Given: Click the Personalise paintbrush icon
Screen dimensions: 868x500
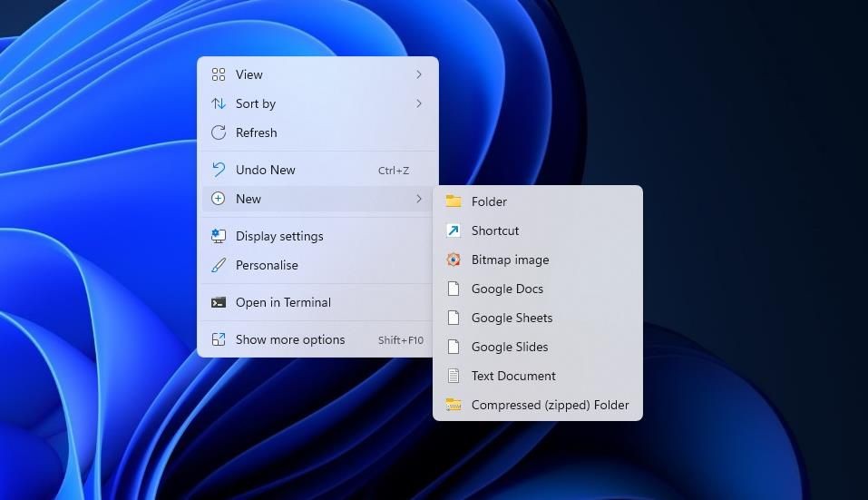Looking at the screenshot, I should [x=218, y=265].
